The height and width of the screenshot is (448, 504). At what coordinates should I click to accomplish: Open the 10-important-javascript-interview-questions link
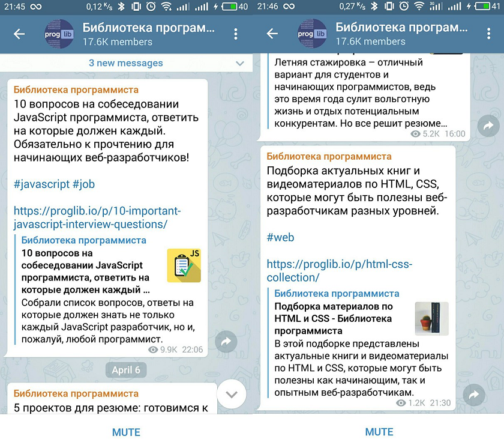coord(97,217)
